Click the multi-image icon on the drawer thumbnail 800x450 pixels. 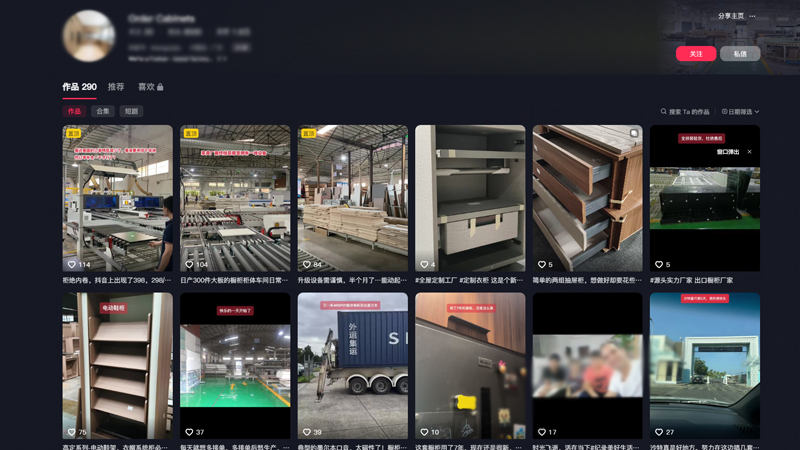pyautogui.click(x=634, y=133)
